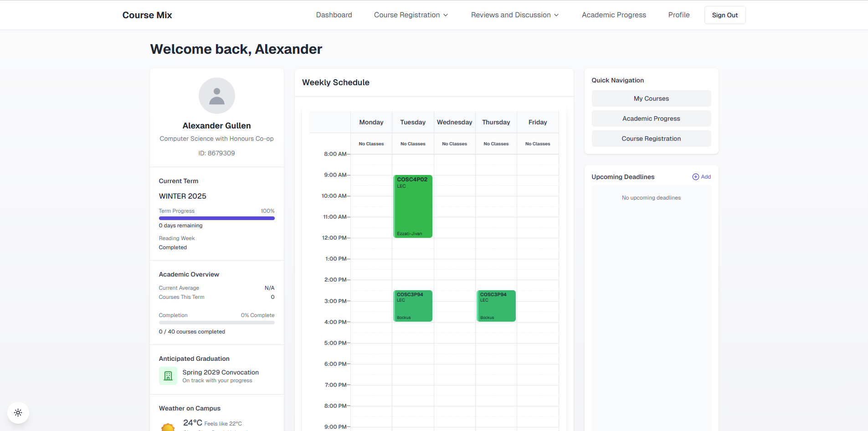The image size is (868, 431).
Task: Open My Courses from Quick Navigation
Action: pos(651,98)
